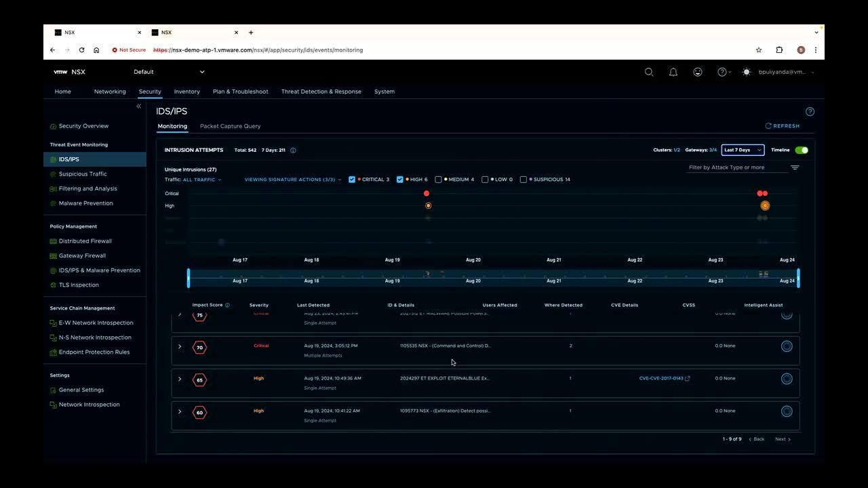Screen dimensions: 868x488
Task: Open the Last 7 Days time range dropdown
Action: [742, 150]
